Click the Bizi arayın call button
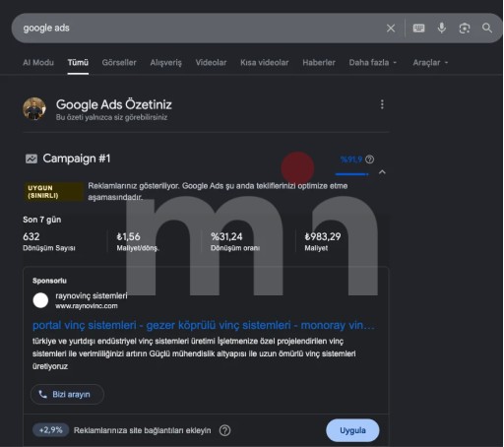The width and height of the screenshot is (504, 447). click(x=67, y=394)
